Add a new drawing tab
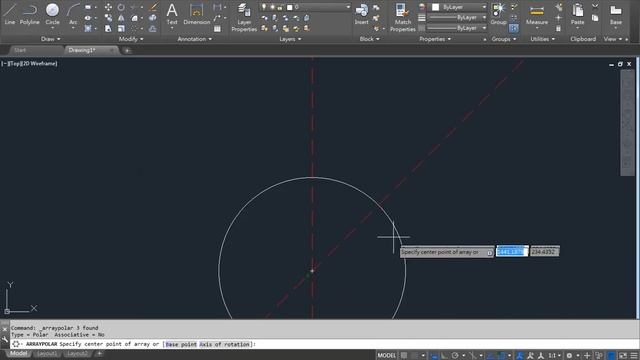Image resolution: width=640 pixels, height=360 pixels. pyautogui.click(x=127, y=51)
